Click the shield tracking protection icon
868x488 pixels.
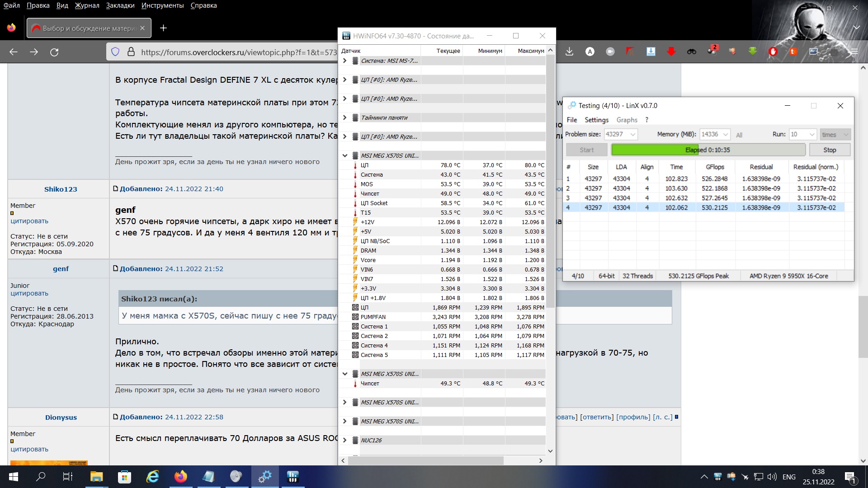(x=115, y=52)
